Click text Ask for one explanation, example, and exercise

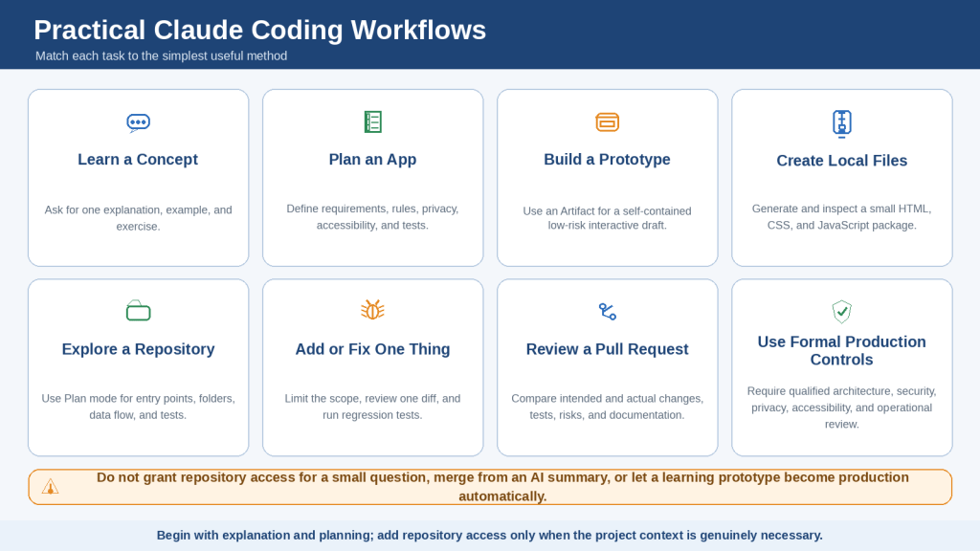click(138, 218)
